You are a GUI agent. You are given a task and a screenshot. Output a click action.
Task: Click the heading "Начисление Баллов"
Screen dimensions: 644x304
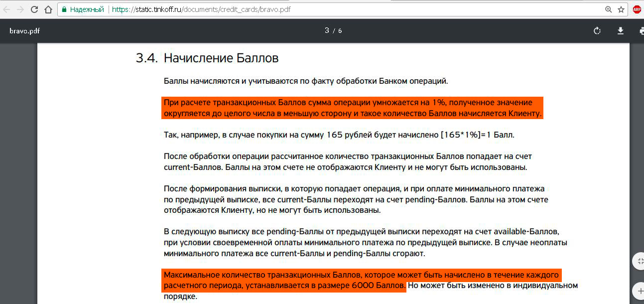click(x=221, y=58)
